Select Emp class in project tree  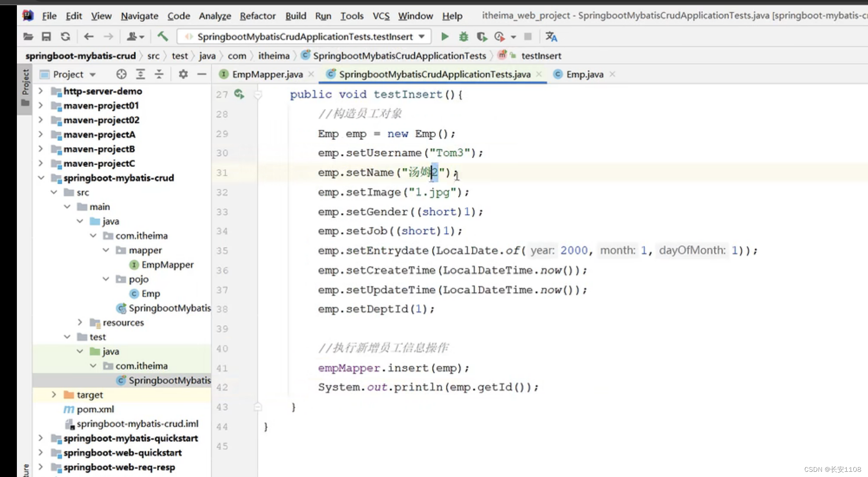click(x=151, y=294)
